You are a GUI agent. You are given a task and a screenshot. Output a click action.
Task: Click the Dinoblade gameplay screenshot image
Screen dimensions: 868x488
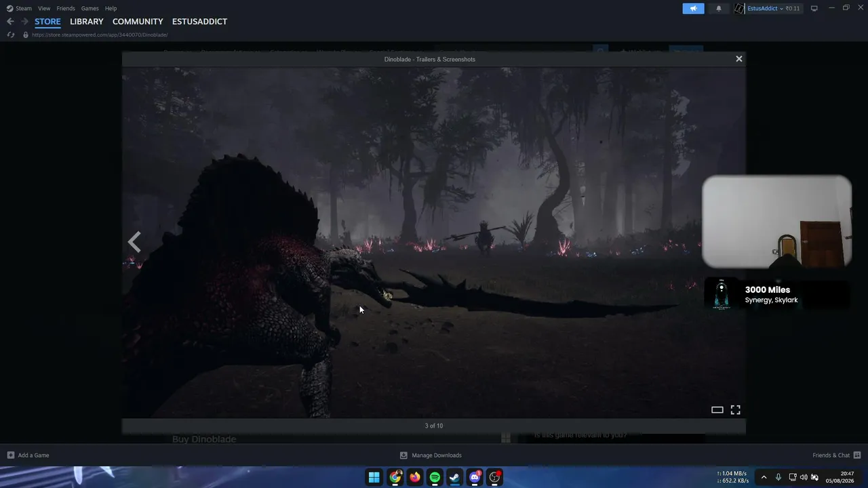[433, 242]
